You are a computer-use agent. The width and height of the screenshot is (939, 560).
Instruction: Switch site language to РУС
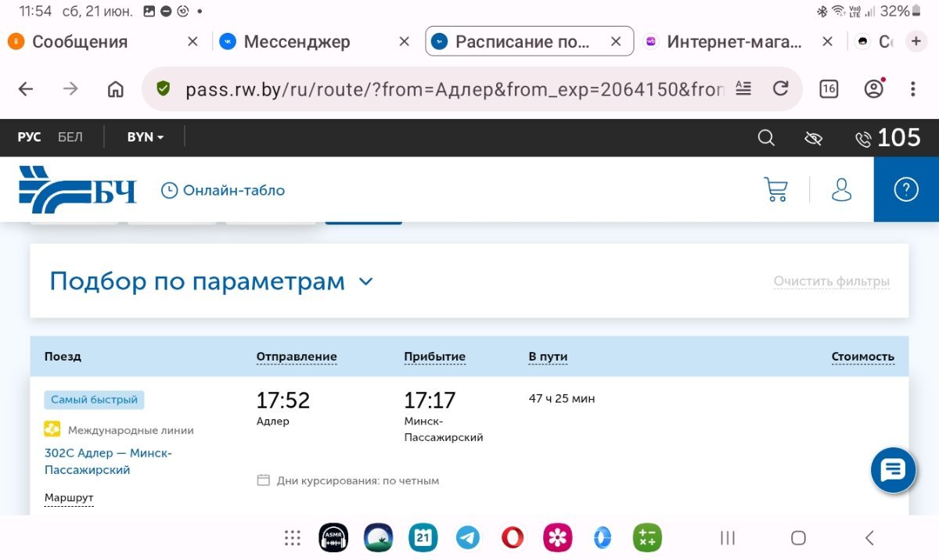tap(29, 137)
